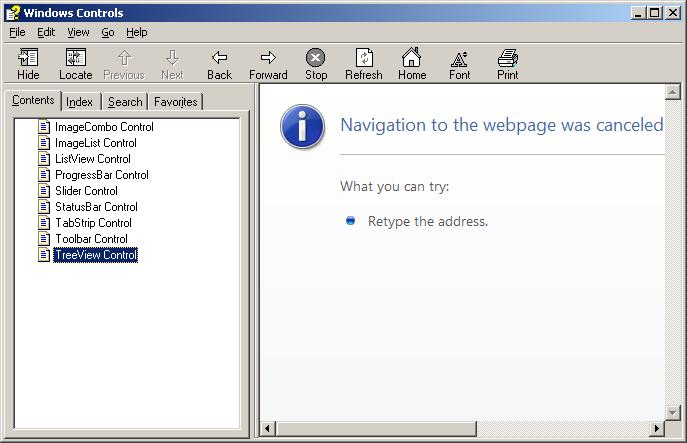Screen dimensions: 687x443
Task: Close the Windows Controls window
Action: [x=673, y=13]
